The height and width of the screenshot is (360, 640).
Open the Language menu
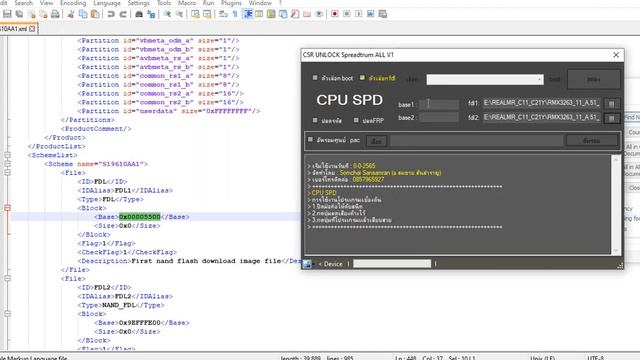coord(107,3)
